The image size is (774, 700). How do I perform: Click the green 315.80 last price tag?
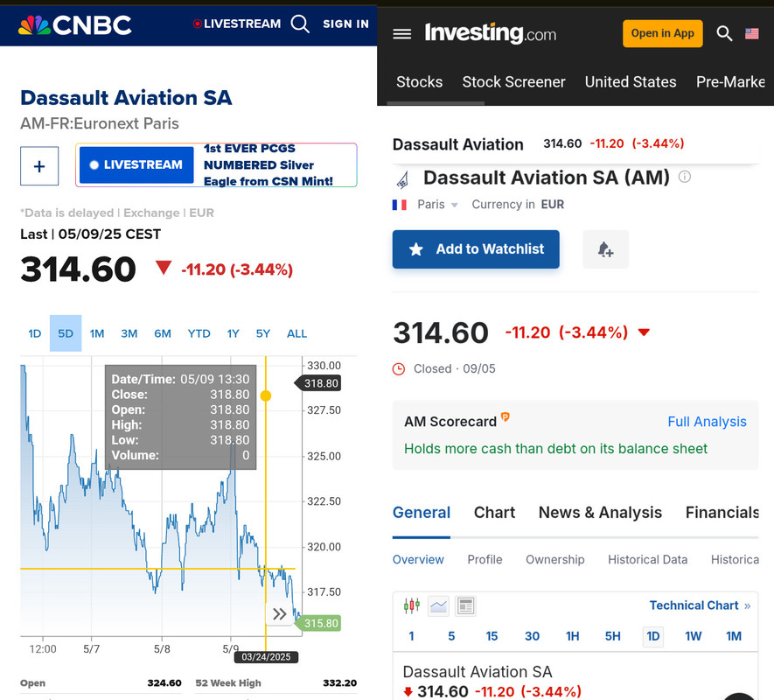tap(317, 623)
